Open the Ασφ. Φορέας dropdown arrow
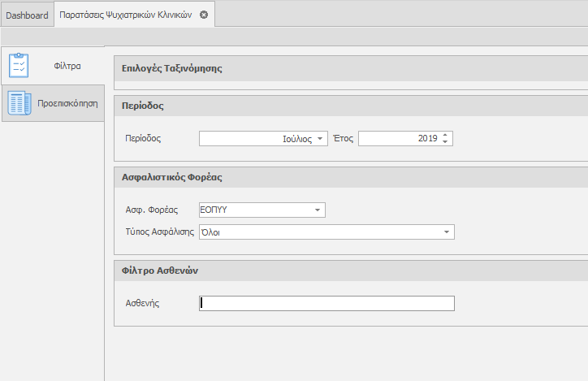This screenshot has height=381, width=588. click(318, 210)
